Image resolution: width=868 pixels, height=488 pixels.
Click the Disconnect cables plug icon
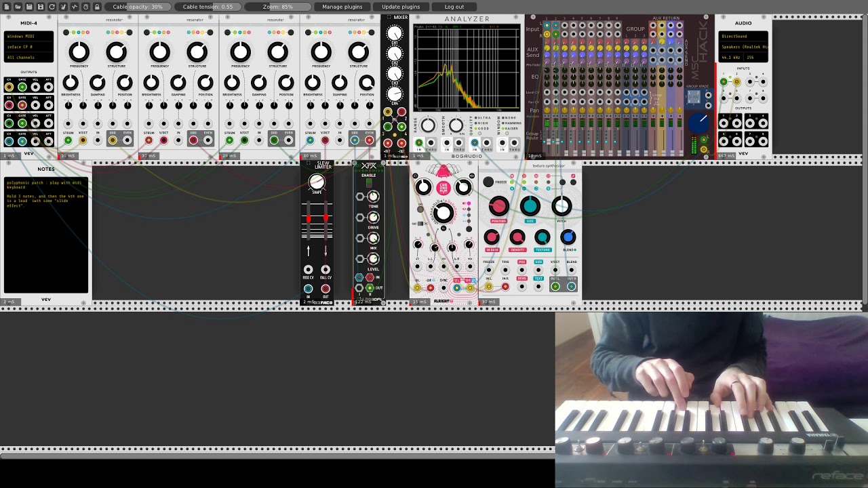click(x=63, y=7)
